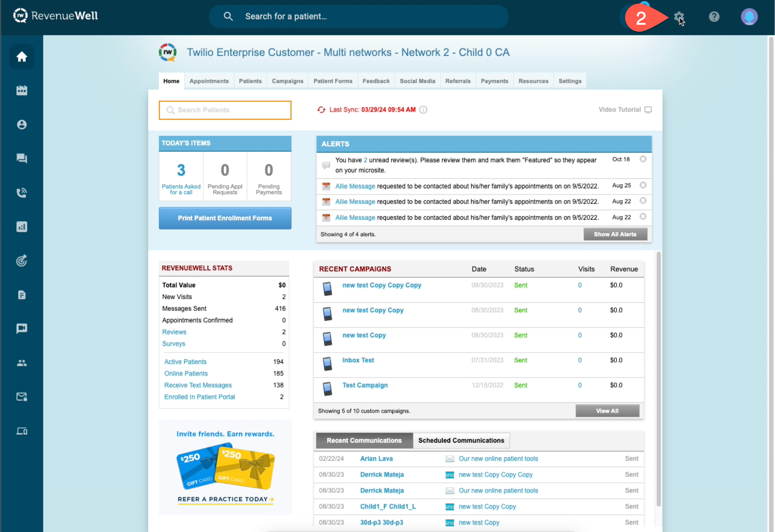The image size is (775, 532).
Task: Click the unread reviews count link '2'
Action: pyautogui.click(x=365, y=160)
